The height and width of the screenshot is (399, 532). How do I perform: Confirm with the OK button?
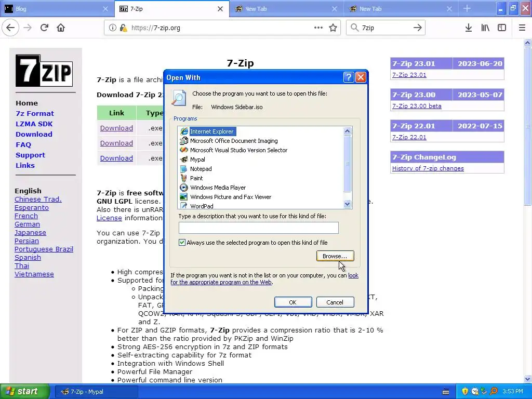click(293, 302)
